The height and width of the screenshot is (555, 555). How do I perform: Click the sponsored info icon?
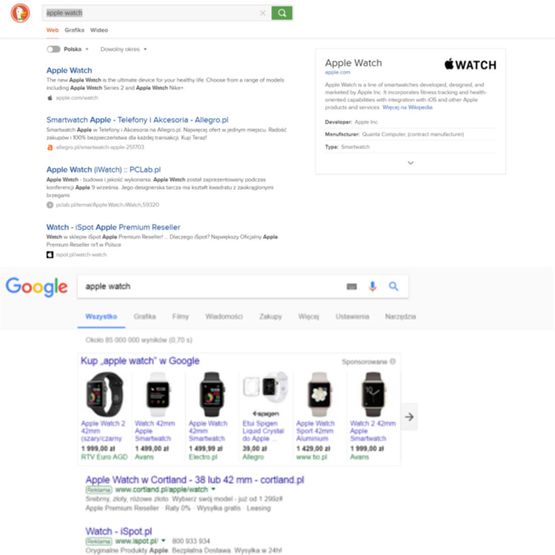click(x=392, y=361)
